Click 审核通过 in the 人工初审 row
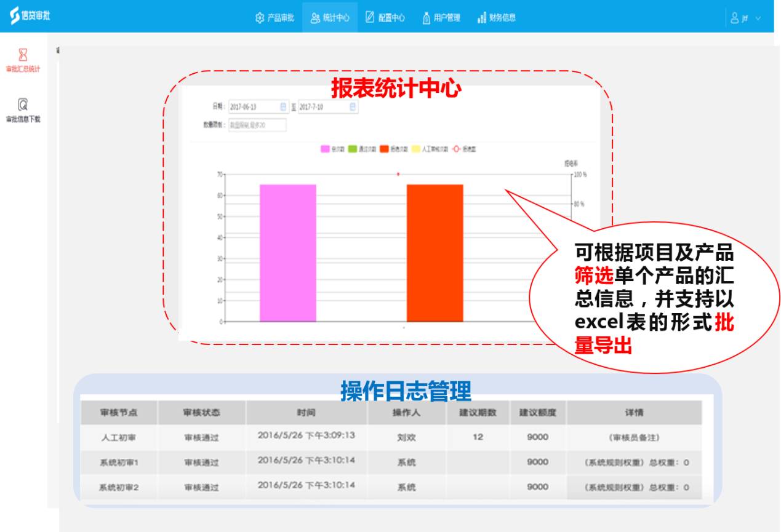 [202, 439]
